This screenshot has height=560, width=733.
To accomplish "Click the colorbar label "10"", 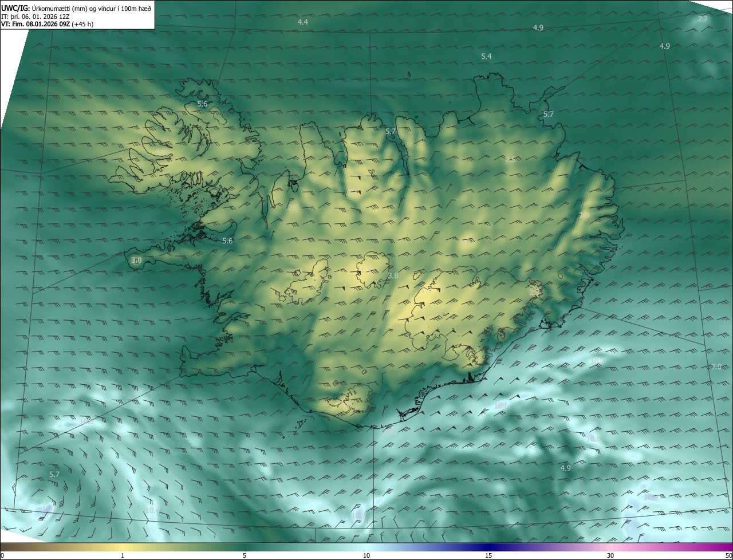I will [x=366, y=555].
